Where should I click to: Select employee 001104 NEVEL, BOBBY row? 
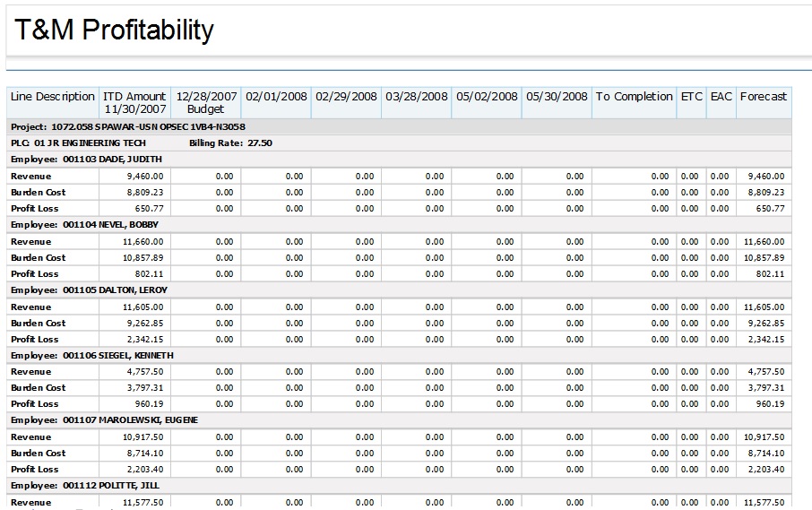[x=84, y=225]
